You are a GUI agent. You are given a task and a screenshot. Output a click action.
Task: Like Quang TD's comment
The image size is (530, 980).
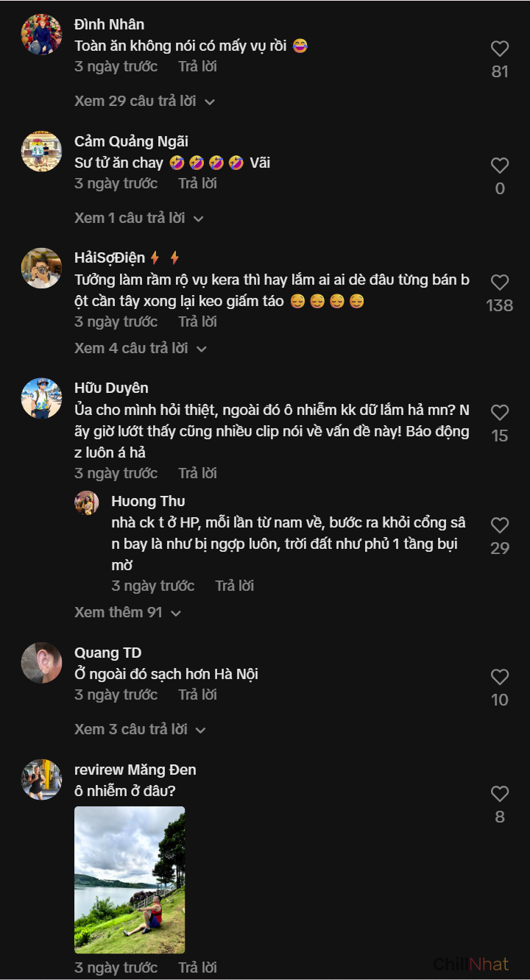tap(500, 677)
